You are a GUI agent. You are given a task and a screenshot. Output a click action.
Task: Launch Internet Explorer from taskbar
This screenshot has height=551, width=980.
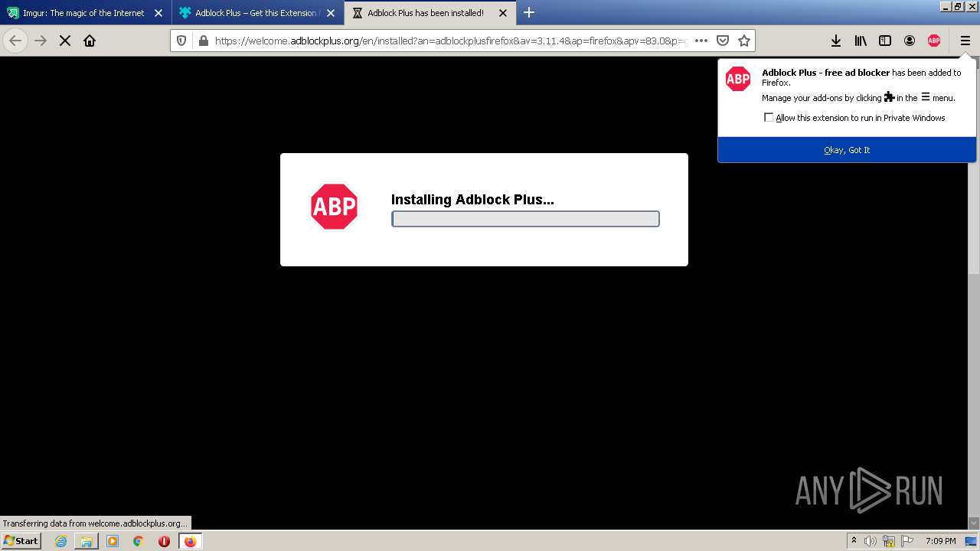(x=60, y=541)
